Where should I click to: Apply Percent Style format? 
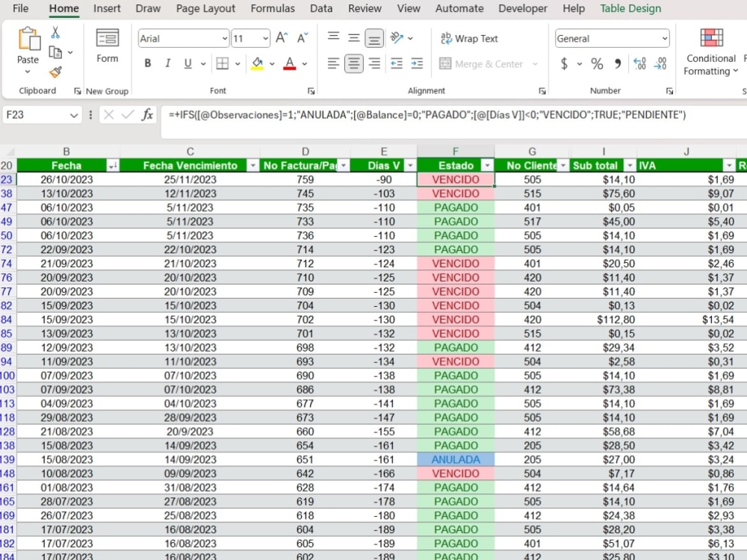coord(597,63)
